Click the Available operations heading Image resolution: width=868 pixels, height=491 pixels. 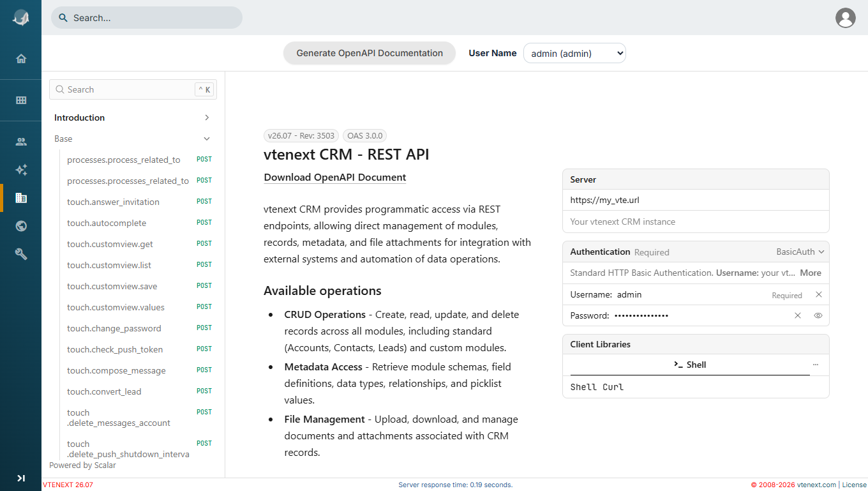click(322, 291)
